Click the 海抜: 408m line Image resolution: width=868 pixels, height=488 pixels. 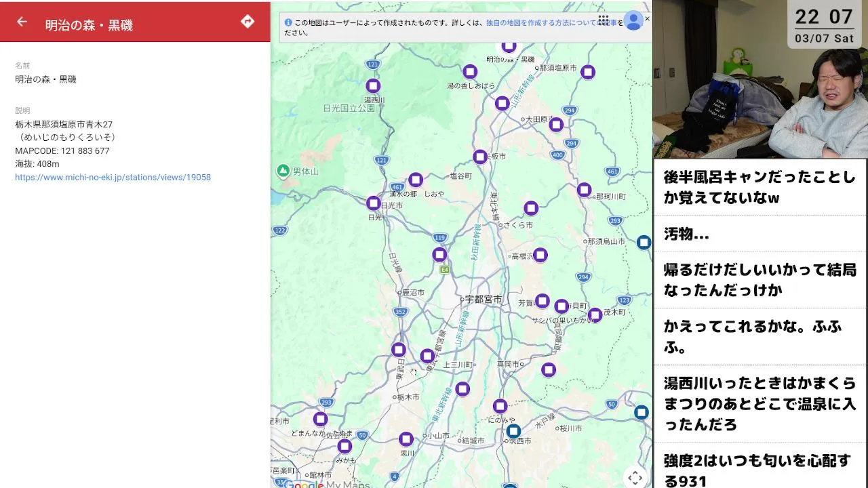click(37, 164)
